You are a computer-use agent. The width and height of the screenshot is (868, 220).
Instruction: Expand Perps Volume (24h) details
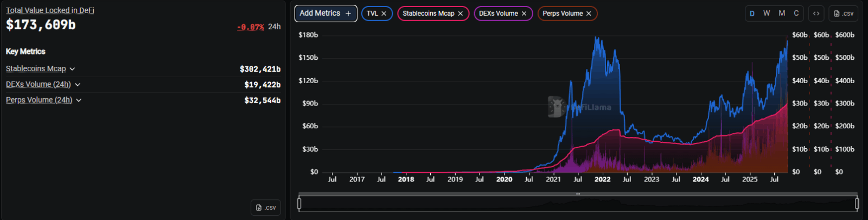[x=79, y=100]
